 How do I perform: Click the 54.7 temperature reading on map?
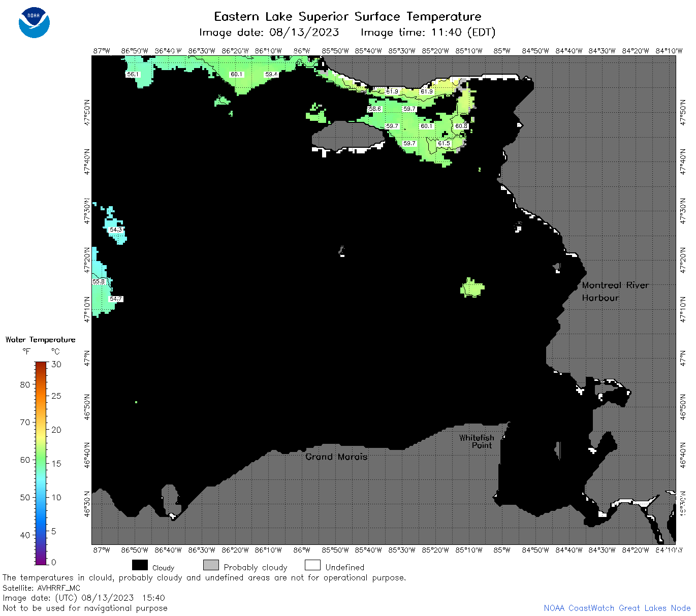[x=116, y=299]
